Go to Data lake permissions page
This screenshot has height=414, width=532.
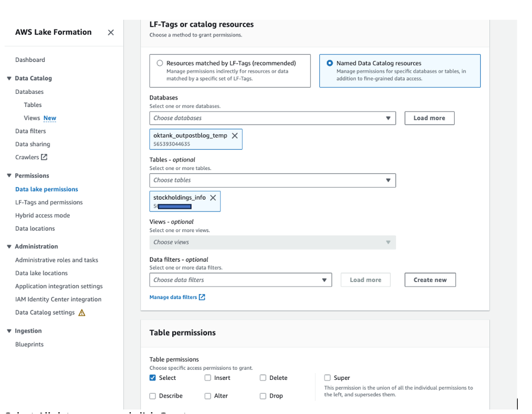[47, 189]
